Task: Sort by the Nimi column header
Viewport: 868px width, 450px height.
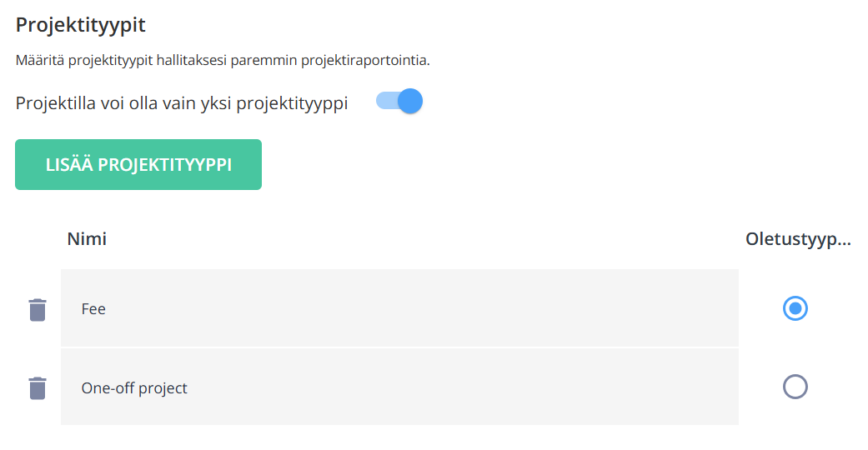Action: 87,239
